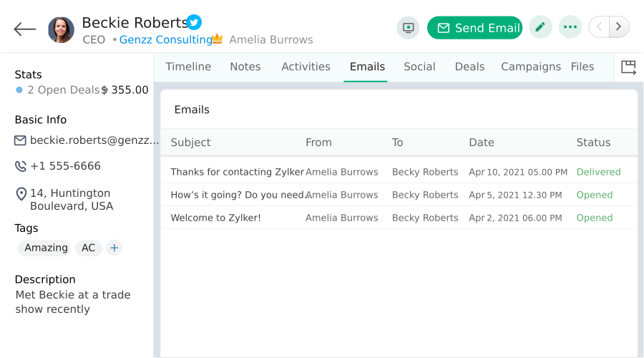This screenshot has height=358, width=644.
Task: Switch to the Activities tab
Action: coord(306,67)
